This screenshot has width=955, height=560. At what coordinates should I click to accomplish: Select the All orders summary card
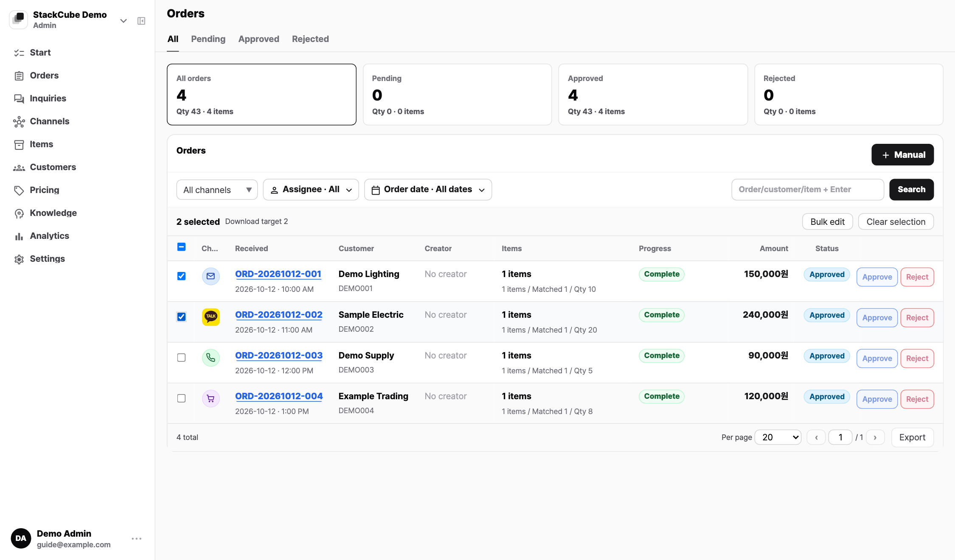(x=261, y=95)
